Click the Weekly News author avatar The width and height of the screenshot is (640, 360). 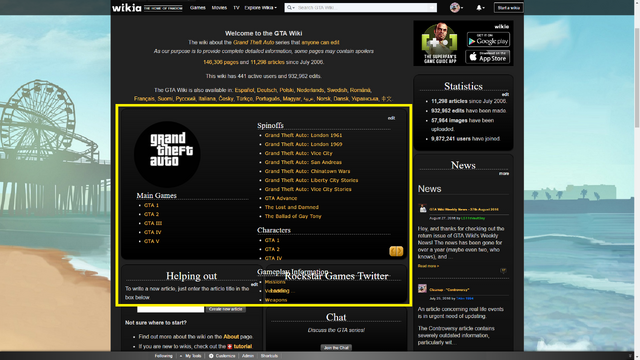[422, 209]
